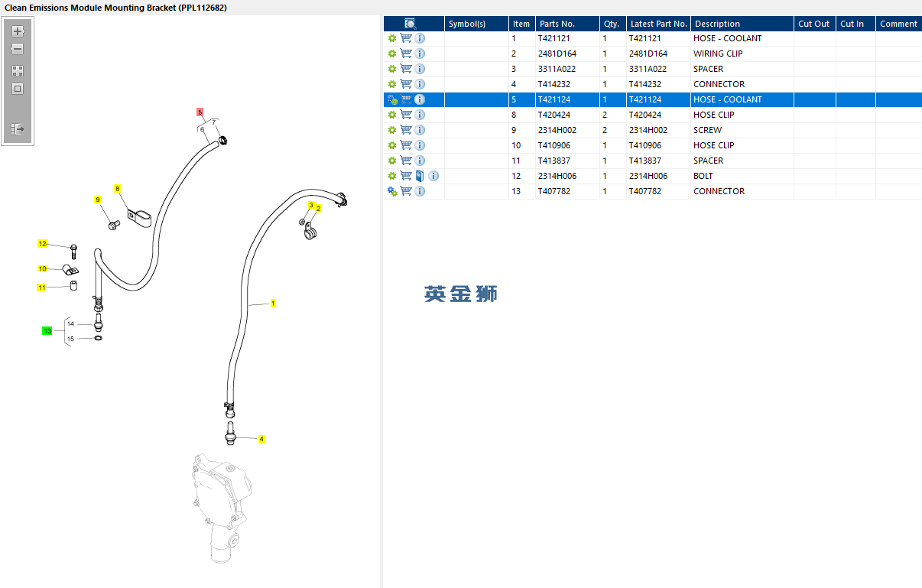Click the blue assembly gears icon for T407782

coord(392,191)
